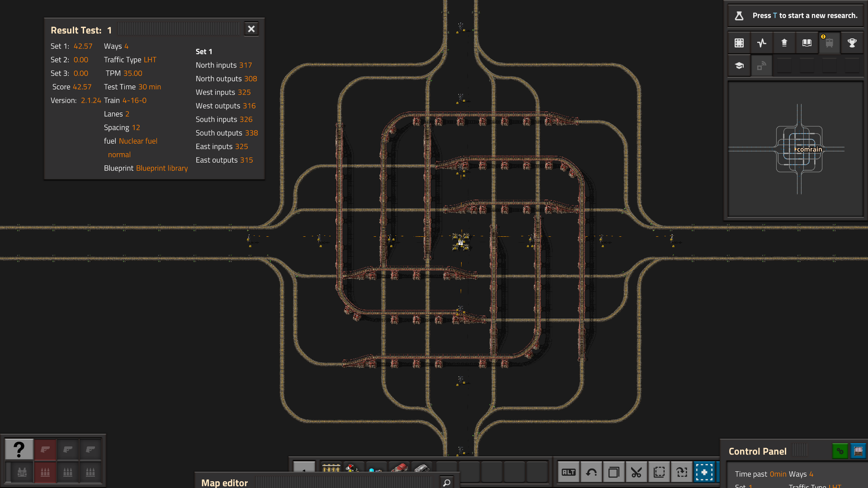Open achievements trophy icon
Screen dimensions: 868x488
tap(852, 43)
